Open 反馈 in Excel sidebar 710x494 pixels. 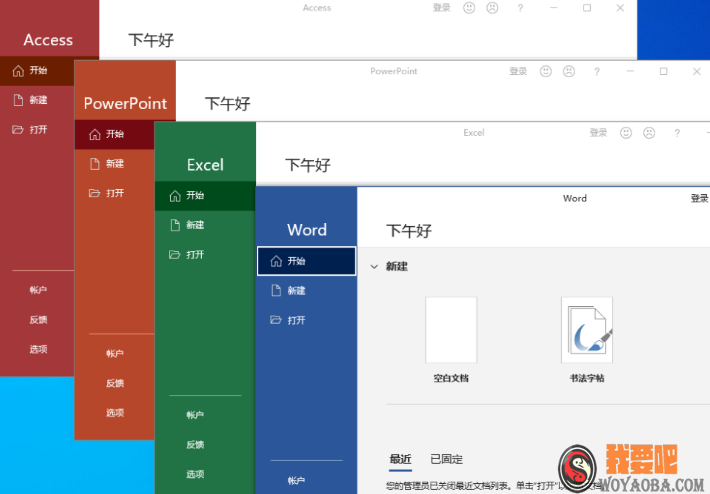(x=195, y=445)
